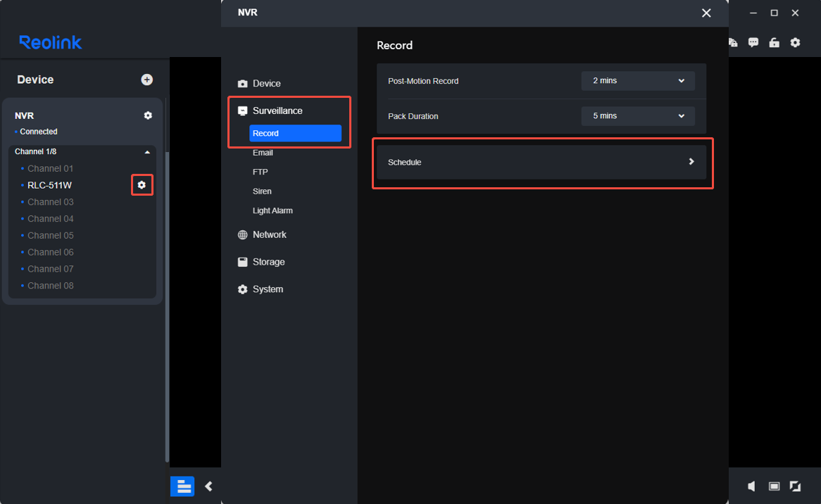Viewport: 821px width, 504px height.
Task: Click the screen layout icon
Action: [774, 486]
